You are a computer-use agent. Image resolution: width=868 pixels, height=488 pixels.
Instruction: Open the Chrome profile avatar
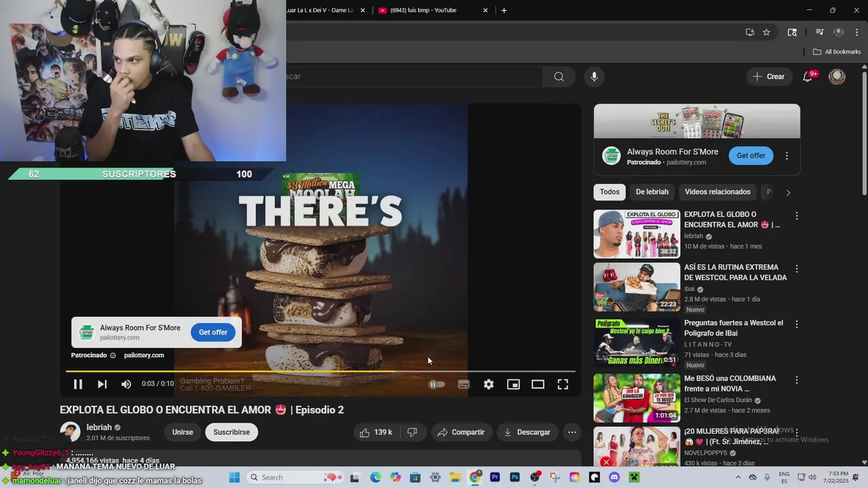(838, 32)
